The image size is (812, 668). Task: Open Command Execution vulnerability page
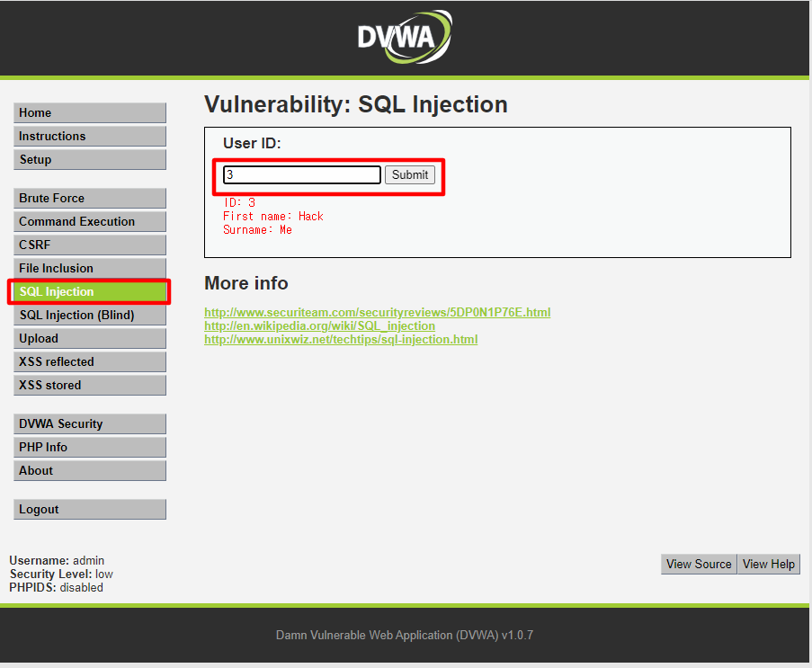coord(90,221)
